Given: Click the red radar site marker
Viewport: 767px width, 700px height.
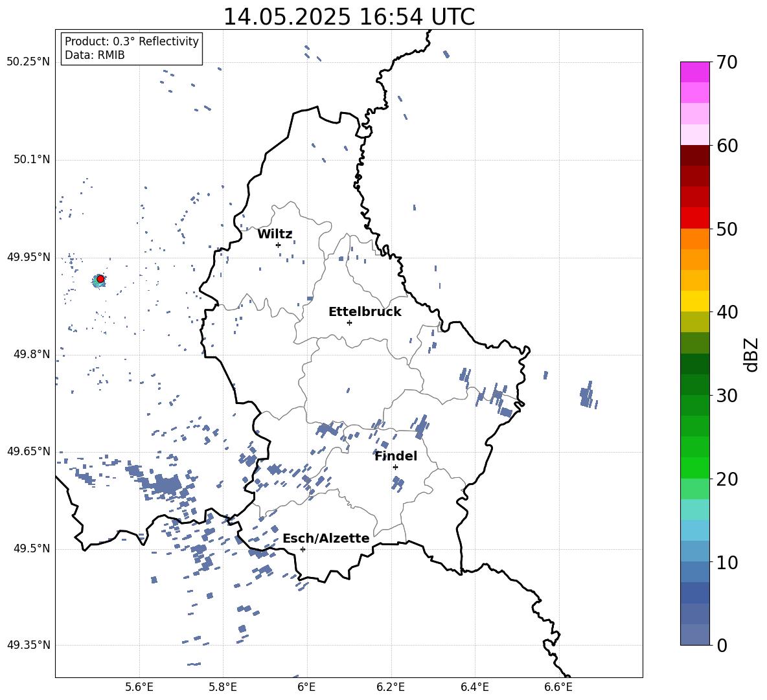Looking at the screenshot, I should click(100, 278).
